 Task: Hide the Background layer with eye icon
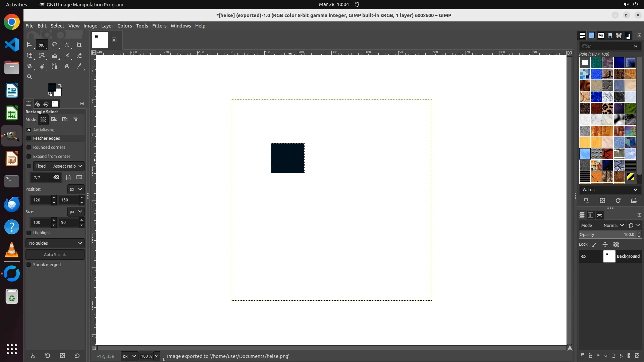coord(584,256)
